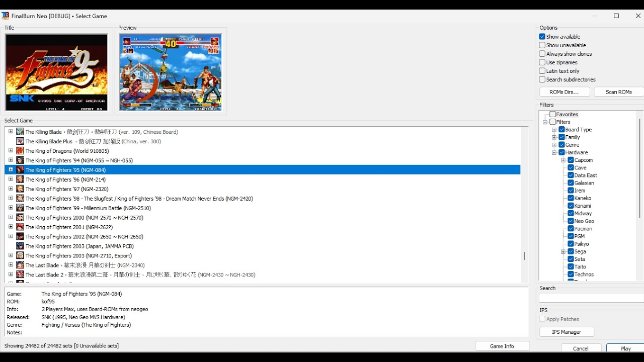Expand the Sega hardware node

(563, 251)
